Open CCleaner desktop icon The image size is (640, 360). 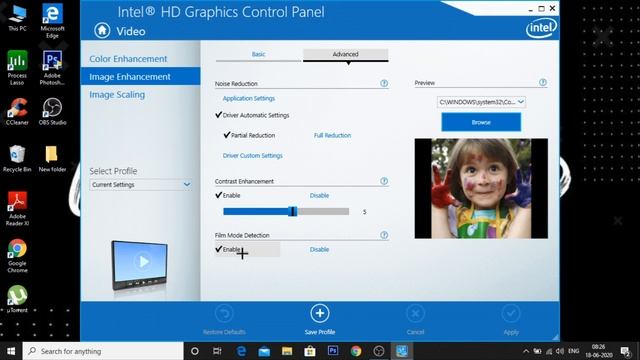[17, 111]
